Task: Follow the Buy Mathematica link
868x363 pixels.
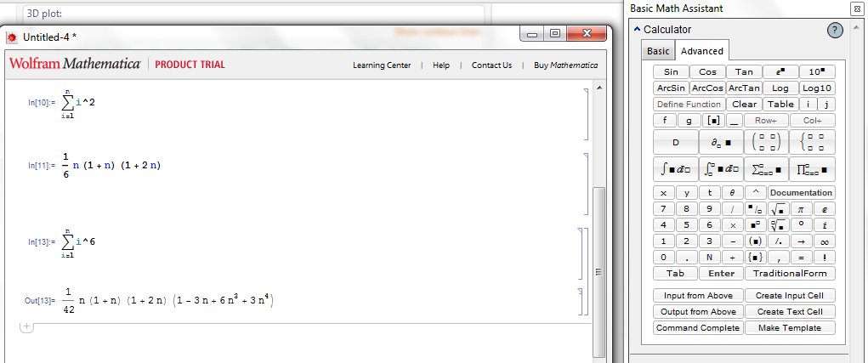Action: click(565, 65)
